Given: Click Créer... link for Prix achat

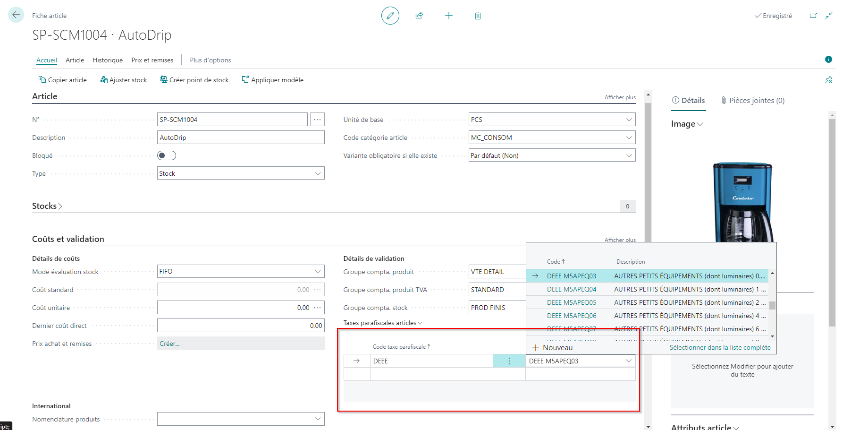Looking at the screenshot, I should click(169, 344).
